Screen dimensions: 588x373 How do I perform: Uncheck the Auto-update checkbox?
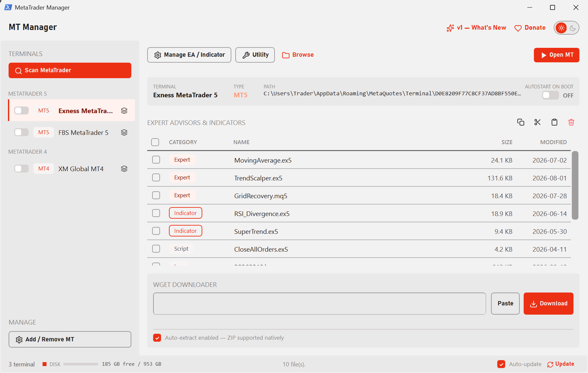(x=501, y=364)
